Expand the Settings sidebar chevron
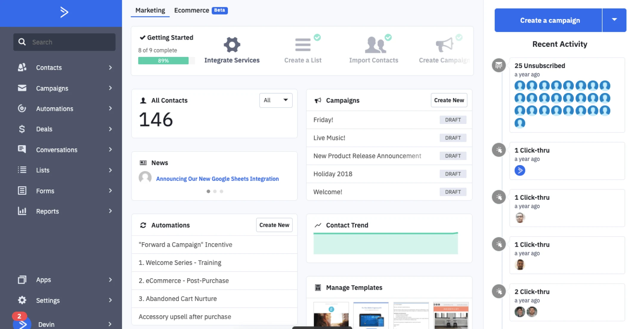 tap(110, 300)
